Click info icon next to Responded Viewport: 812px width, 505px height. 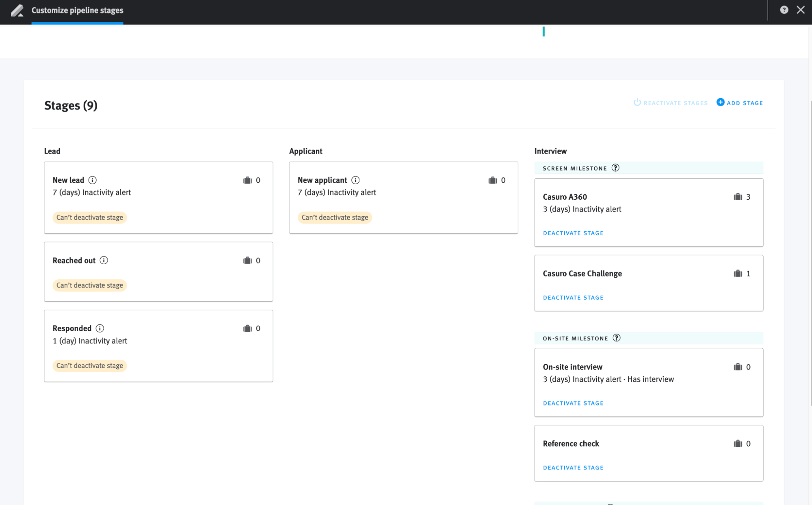(x=100, y=328)
